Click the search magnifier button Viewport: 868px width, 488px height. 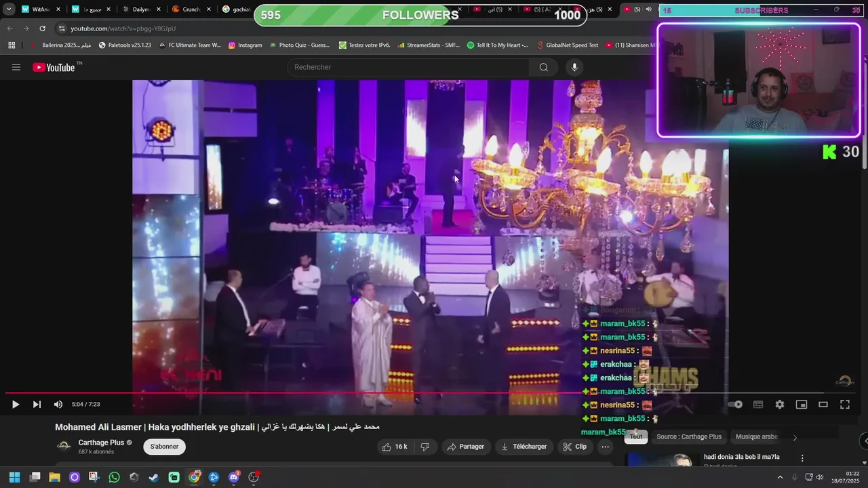[x=544, y=67]
